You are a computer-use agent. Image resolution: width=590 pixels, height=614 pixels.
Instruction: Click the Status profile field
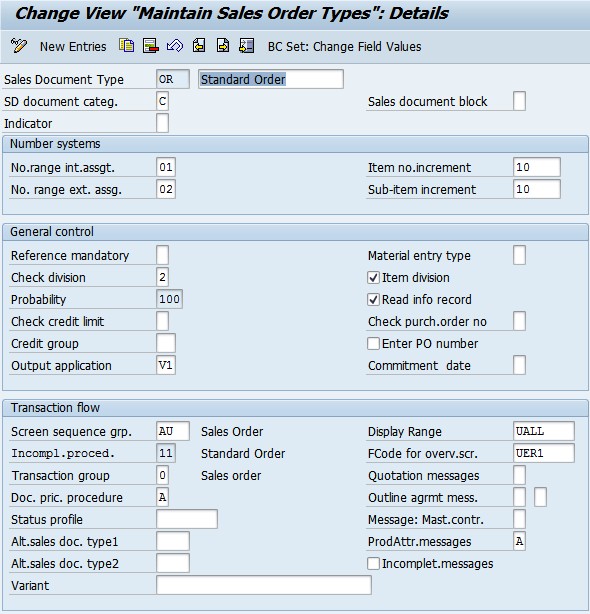(187, 519)
